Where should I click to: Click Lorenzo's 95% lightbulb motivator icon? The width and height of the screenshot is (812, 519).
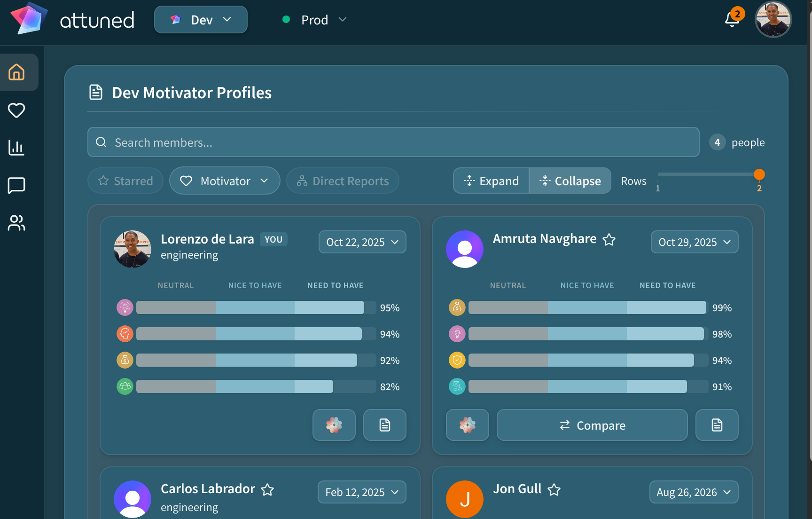click(x=125, y=308)
